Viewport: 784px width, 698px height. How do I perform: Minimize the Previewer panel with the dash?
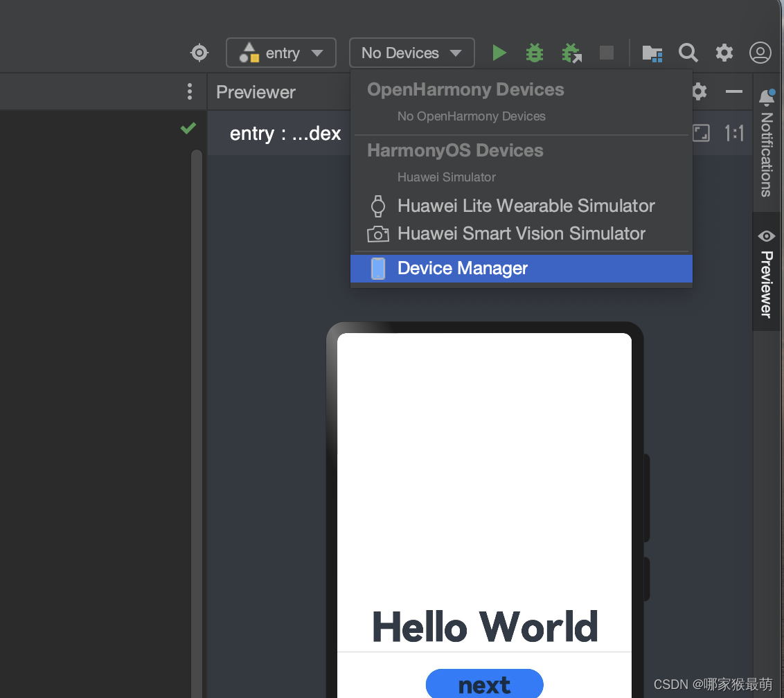(x=733, y=91)
